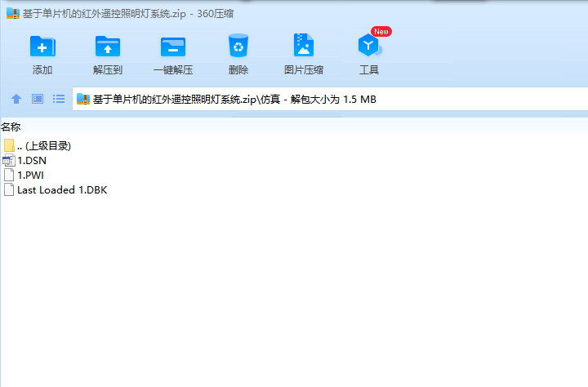Click the 1.DSN file icon
Viewport: 588px width, 387px height.
pos(9,161)
